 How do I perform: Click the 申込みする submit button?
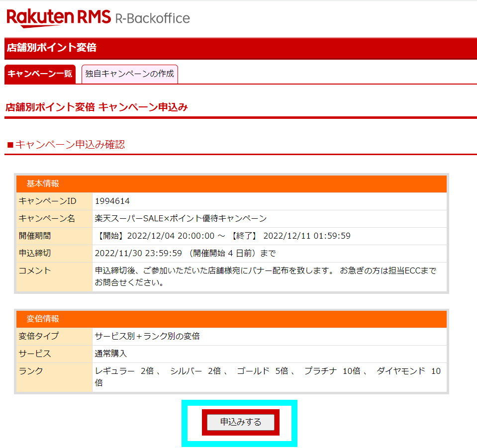point(240,422)
